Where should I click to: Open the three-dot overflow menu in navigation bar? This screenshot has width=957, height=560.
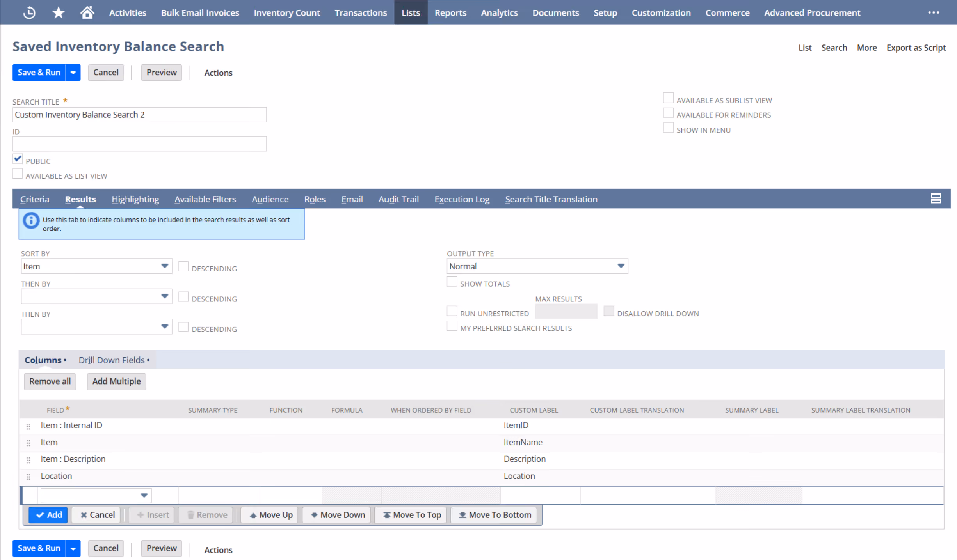click(x=934, y=13)
